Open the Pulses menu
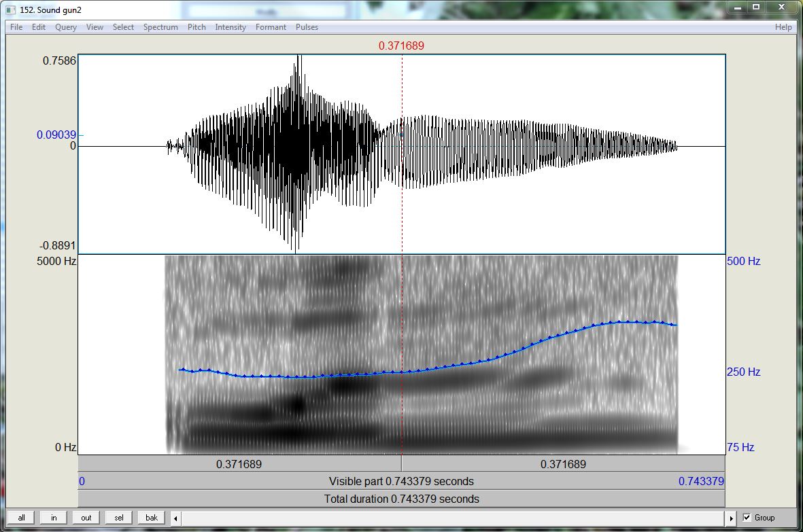This screenshot has height=532, width=803. click(307, 27)
